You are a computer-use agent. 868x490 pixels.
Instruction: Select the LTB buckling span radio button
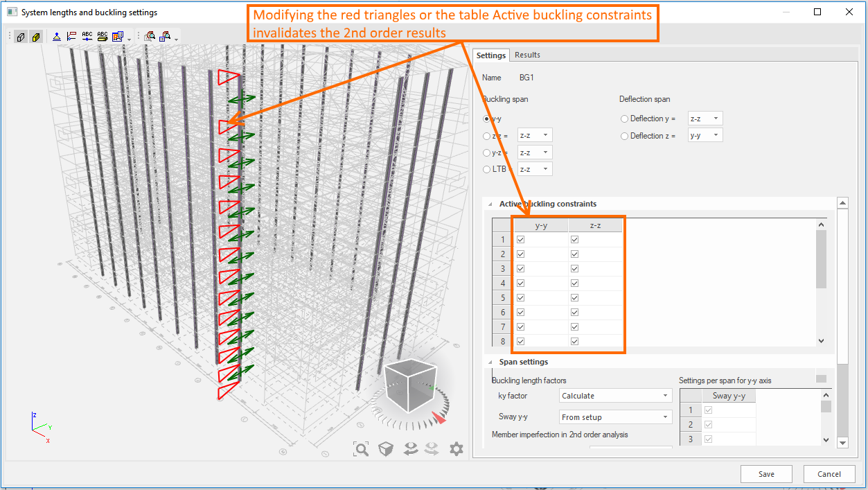click(487, 169)
